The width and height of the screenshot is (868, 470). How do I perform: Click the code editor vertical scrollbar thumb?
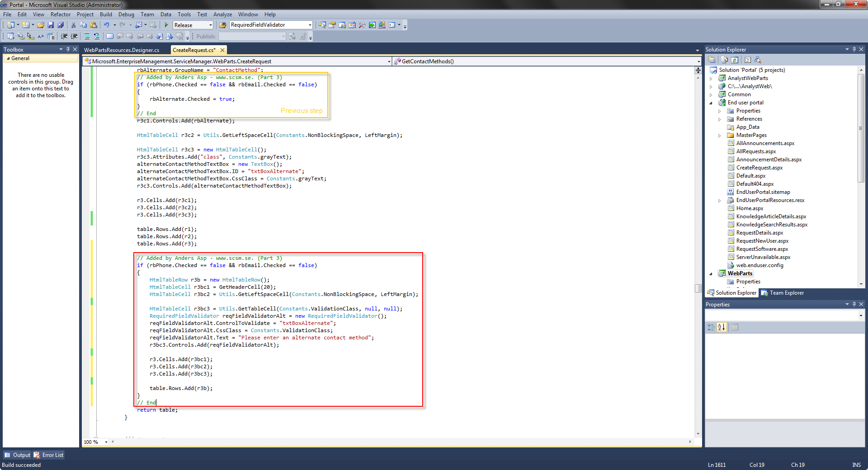coord(698,288)
